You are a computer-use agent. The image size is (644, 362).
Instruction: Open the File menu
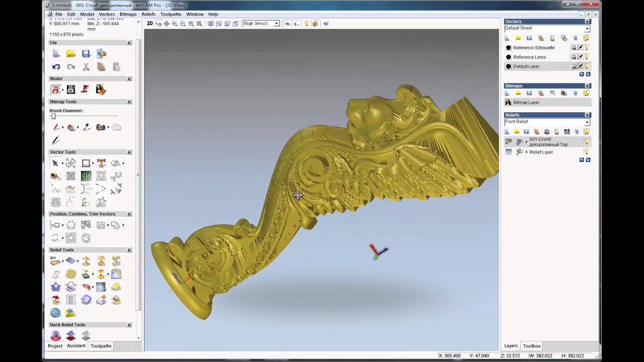click(x=59, y=14)
